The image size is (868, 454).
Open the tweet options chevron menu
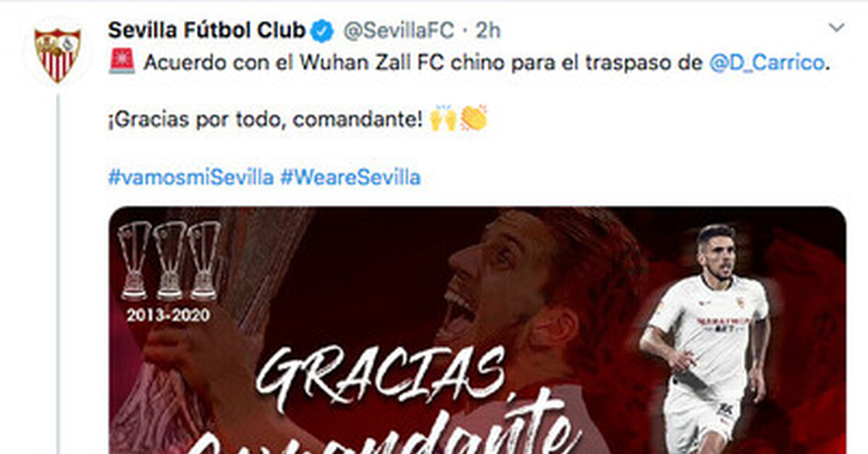pyautogui.click(x=836, y=28)
